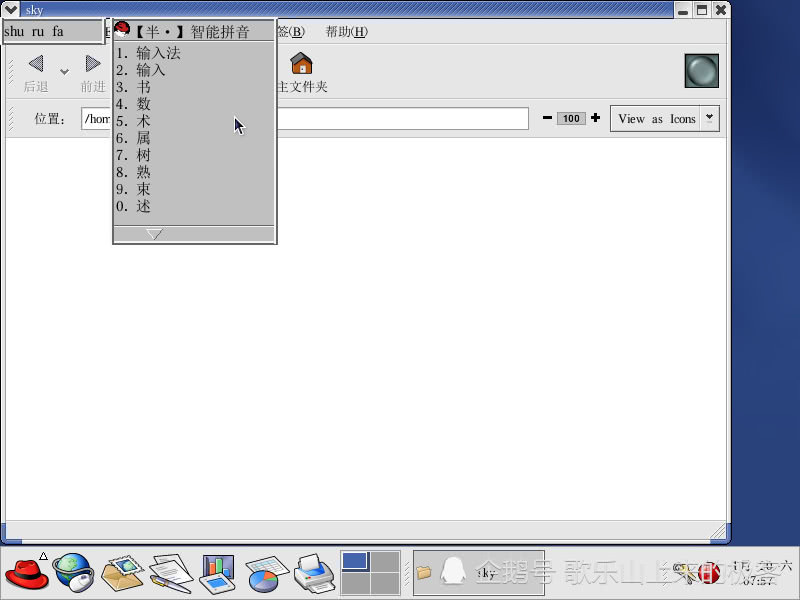Select candidate 5 术
800x600 pixels.
click(x=133, y=121)
